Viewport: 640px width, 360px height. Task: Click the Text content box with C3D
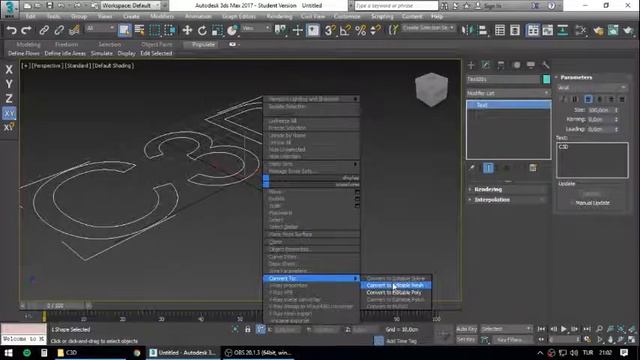592,160
